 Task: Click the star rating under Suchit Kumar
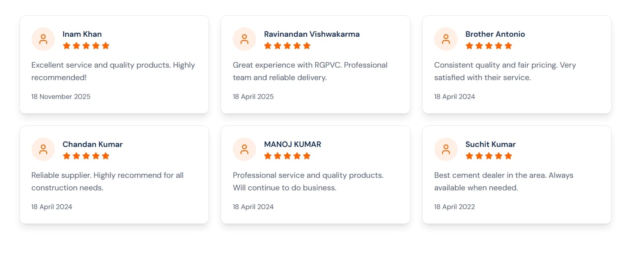[x=488, y=156]
